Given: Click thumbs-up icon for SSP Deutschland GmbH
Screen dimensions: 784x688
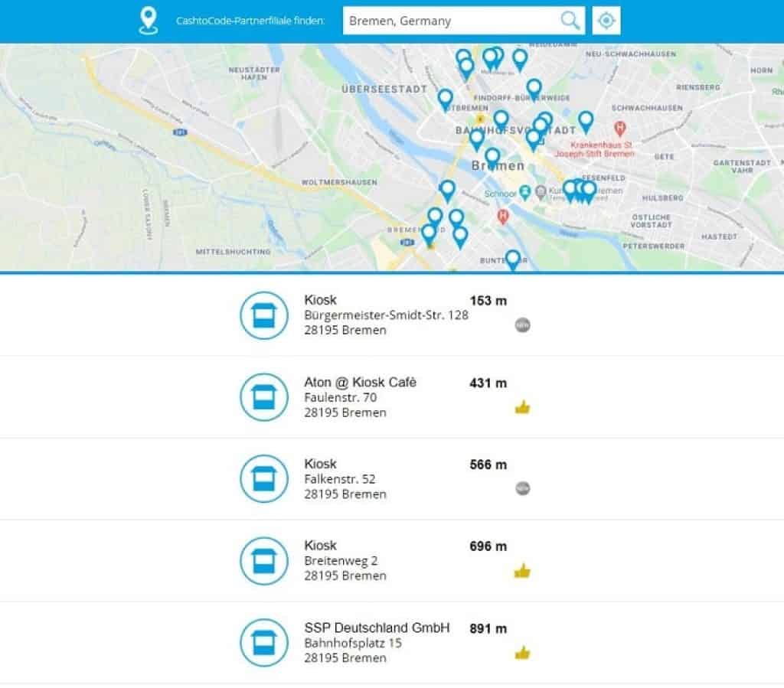Looking at the screenshot, I should pyautogui.click(x=522, y=652).
